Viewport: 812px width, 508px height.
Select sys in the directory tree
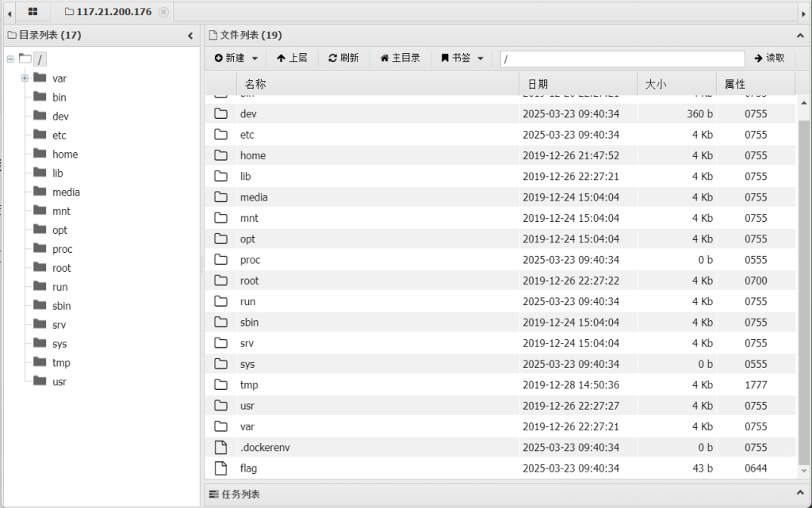[59, 344]
